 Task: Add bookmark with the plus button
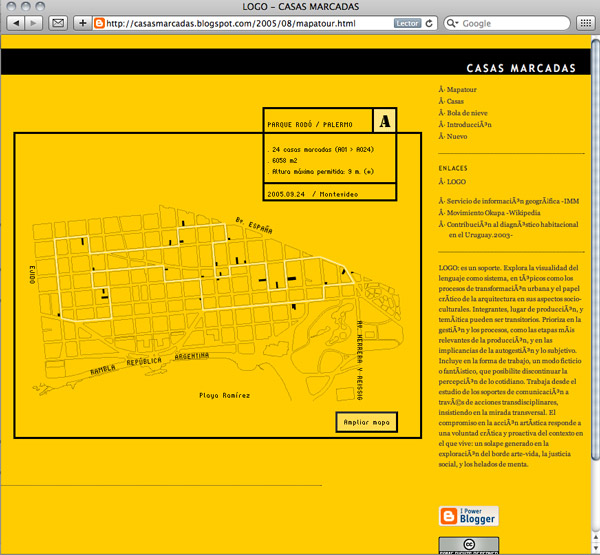pyautogui.click(x=83, y=23)
